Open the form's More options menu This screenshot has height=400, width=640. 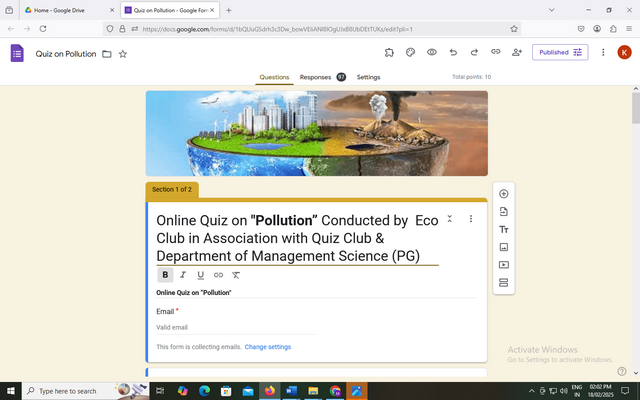[x=603, y=52]
